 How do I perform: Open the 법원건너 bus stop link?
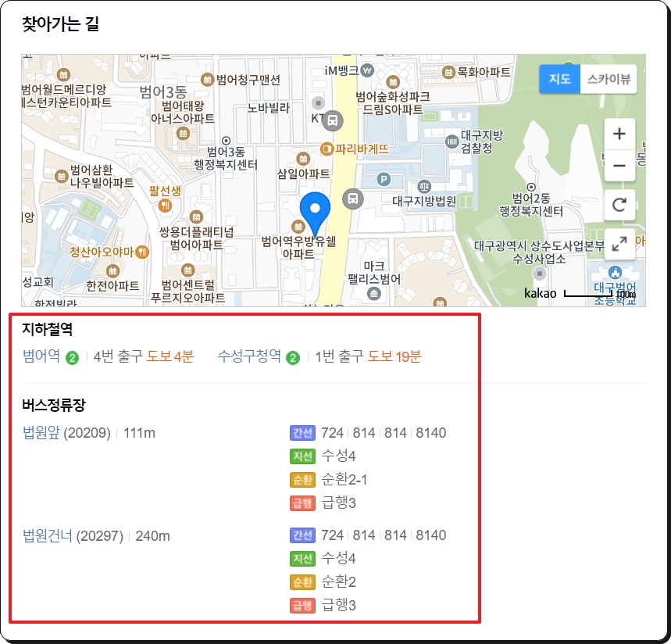48,535
